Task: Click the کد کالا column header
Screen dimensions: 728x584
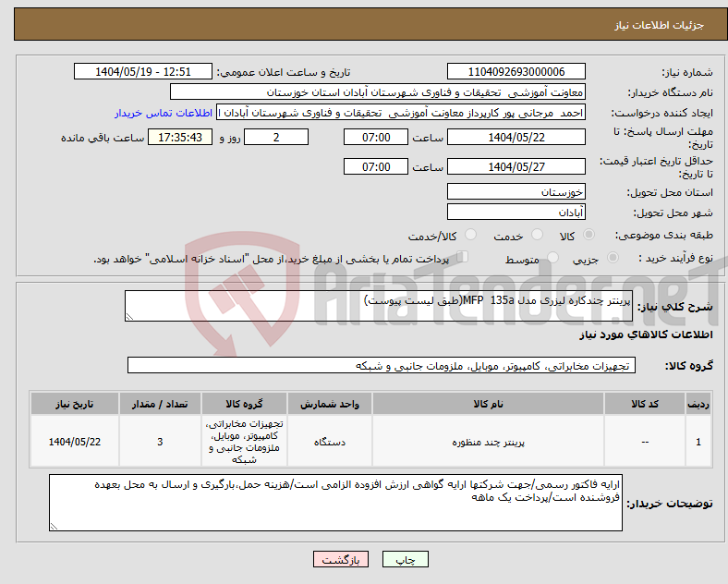Action: (645, 404)
